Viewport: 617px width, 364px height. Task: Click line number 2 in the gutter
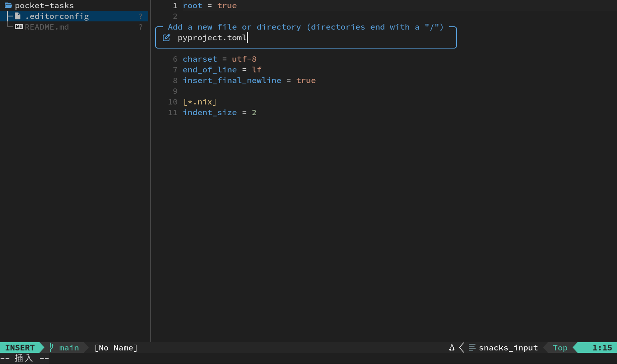(x=175, y=16)
